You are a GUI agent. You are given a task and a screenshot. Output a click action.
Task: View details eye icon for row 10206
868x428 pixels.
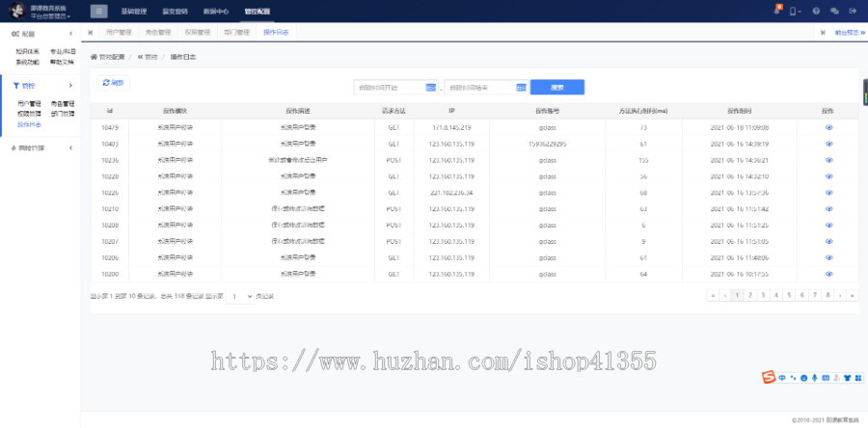828,257
